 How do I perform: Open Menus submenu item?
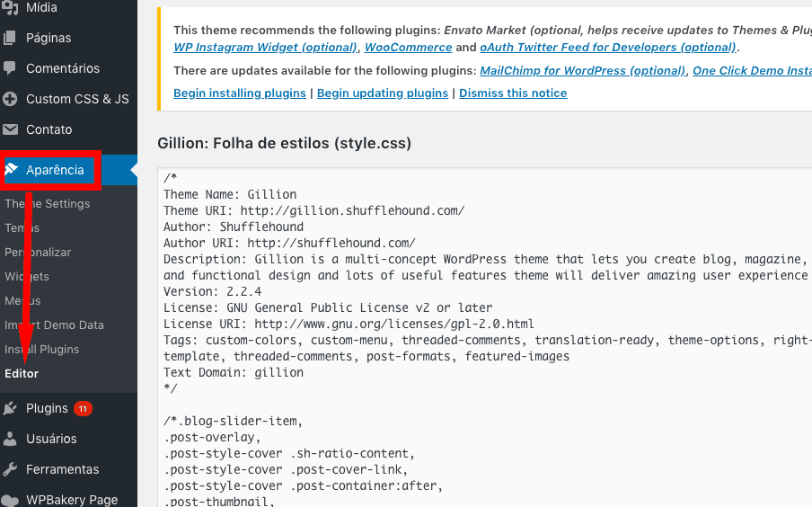[22, 300]
